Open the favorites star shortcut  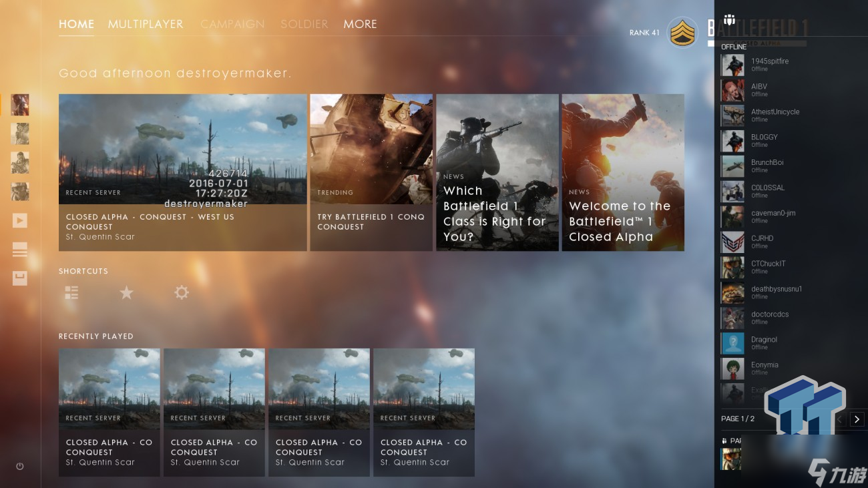coord(126,292)
